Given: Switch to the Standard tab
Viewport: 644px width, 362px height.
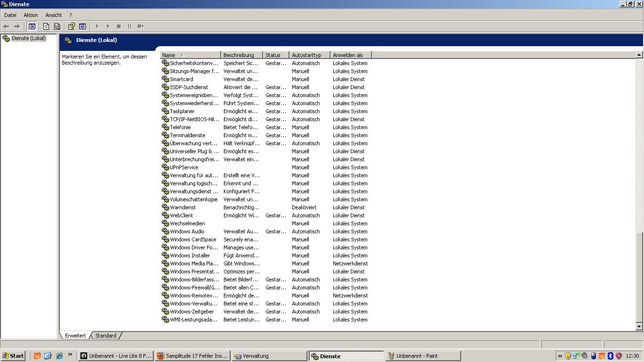Looking at the screenshot, I should (x=106, y=336).
